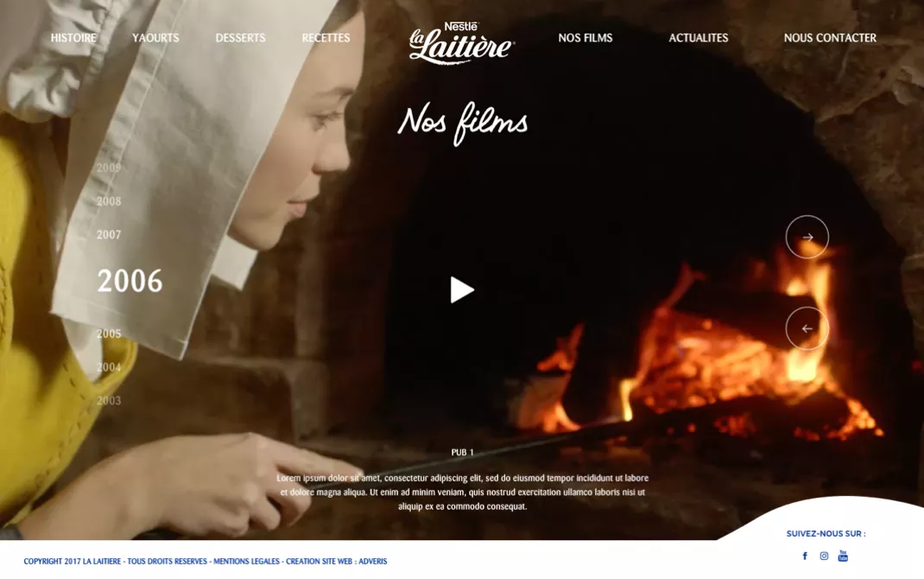Jump to year 2008 in timeline

click(109, 201)
